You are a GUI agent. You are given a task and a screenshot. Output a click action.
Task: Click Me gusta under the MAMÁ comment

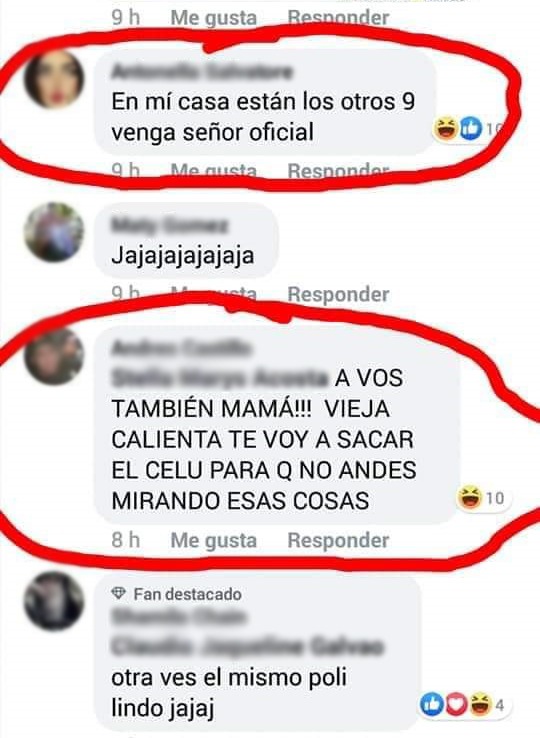[x=214, y=540]
